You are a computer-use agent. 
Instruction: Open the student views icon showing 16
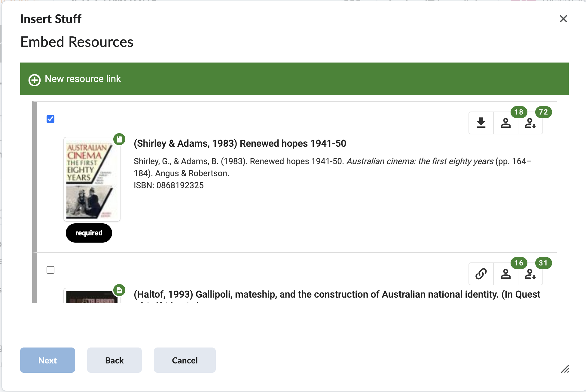(x=505, y=274)
